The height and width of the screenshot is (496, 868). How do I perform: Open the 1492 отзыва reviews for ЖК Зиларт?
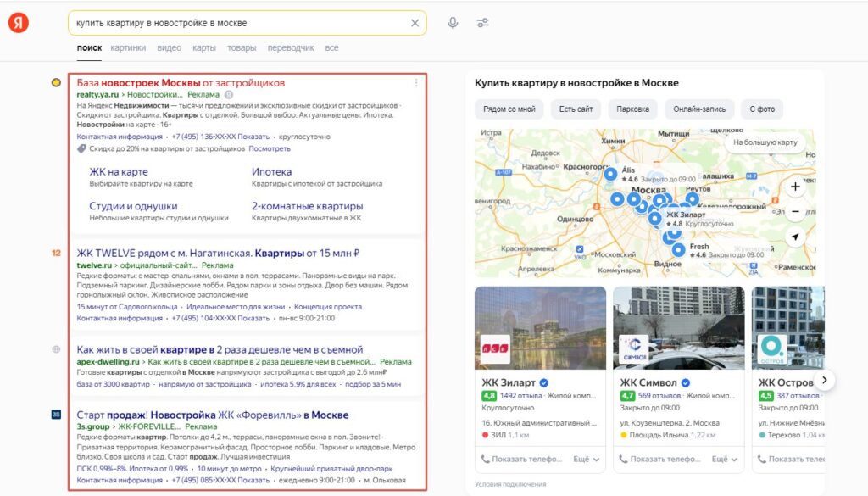pos(521,396)
